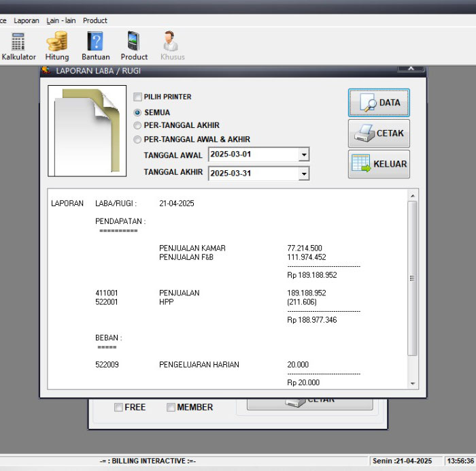Enable the PILIH PRINTER checkbox

[x=138, y=97]
